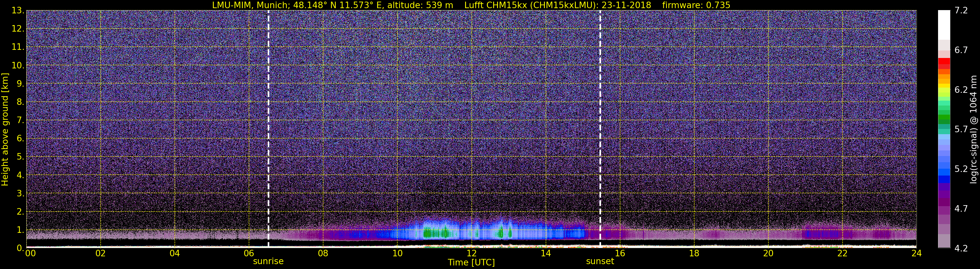Click the sunset dashed vertical line
This screenshot has width=980, height=269.
pos(600,129)
